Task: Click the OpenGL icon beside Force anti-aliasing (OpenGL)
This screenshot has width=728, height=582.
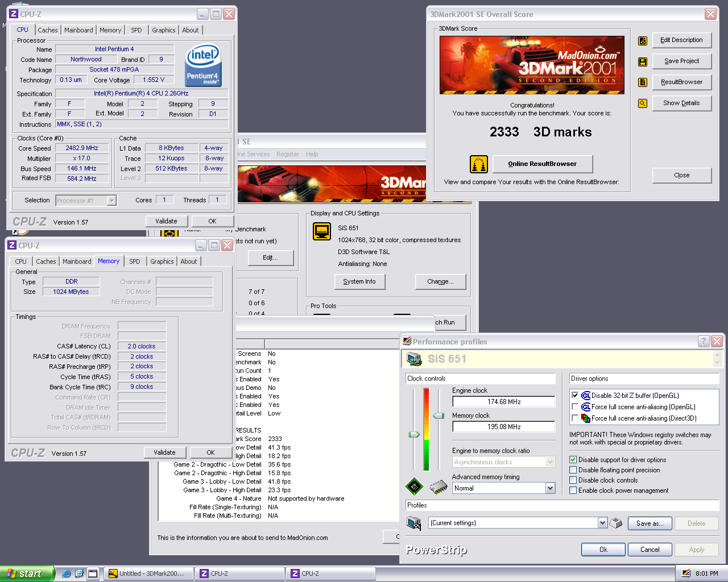Action: click(x=586, y=407)
